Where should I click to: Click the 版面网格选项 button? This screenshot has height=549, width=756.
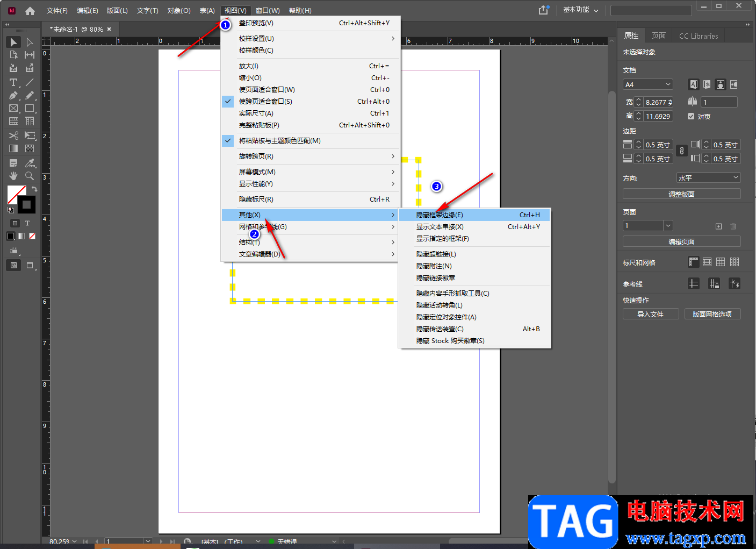712,314
